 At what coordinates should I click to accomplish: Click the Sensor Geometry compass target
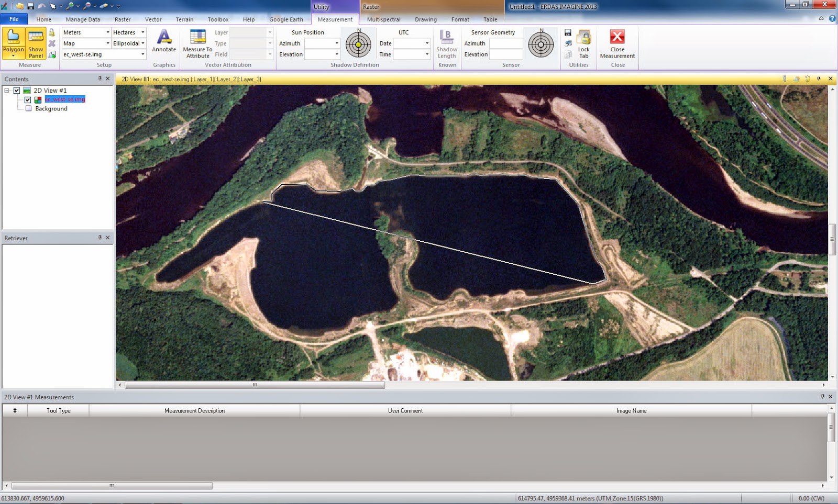541,44
